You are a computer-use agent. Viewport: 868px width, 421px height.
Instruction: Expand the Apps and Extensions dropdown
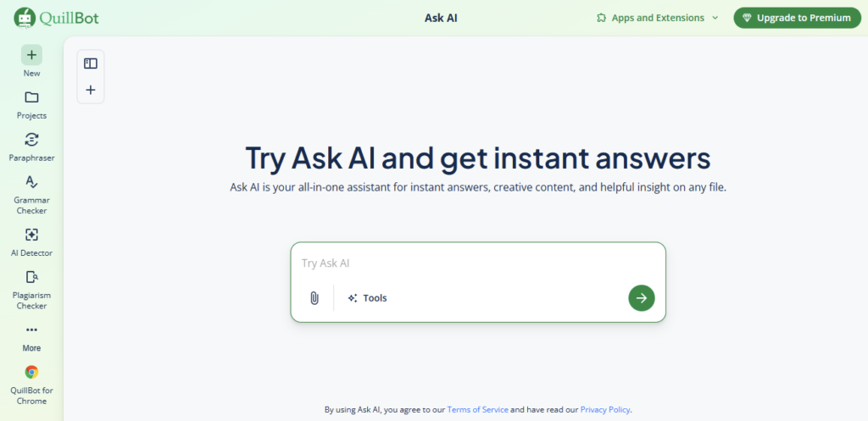click(x=658, y=18)
